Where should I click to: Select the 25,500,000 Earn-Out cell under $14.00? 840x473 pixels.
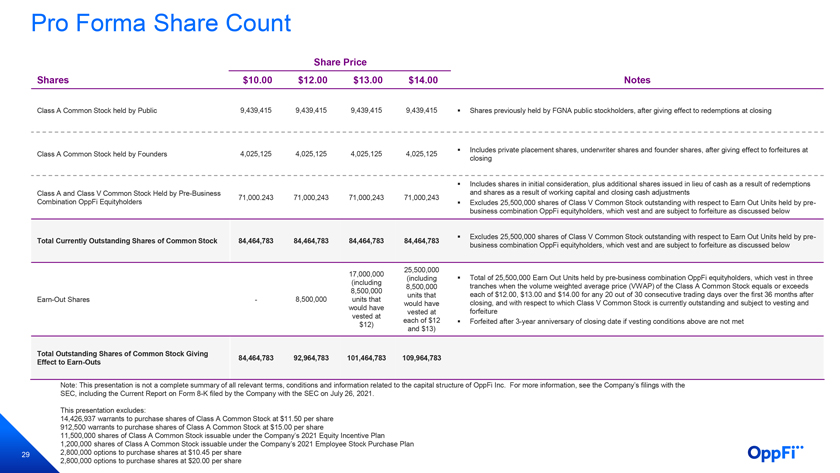(421, 299)
